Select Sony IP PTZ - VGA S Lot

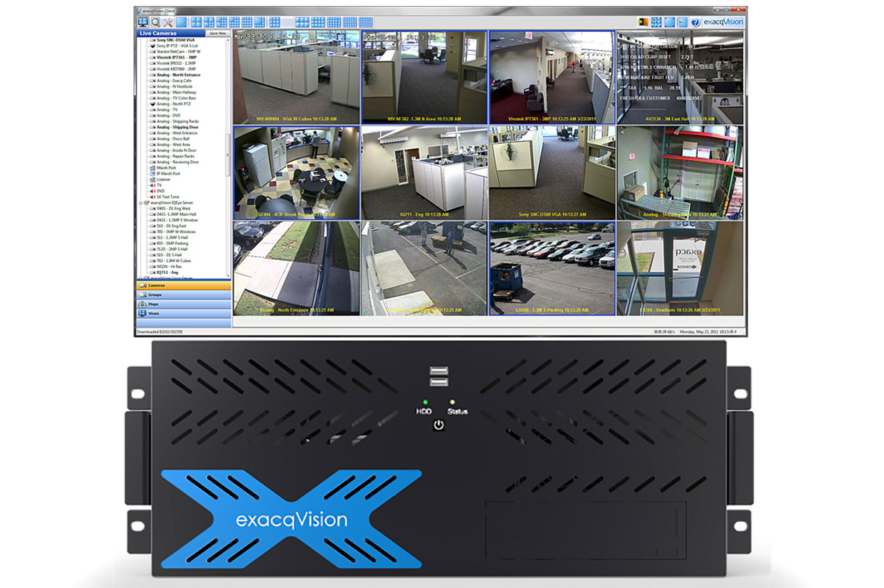point(177,46)
